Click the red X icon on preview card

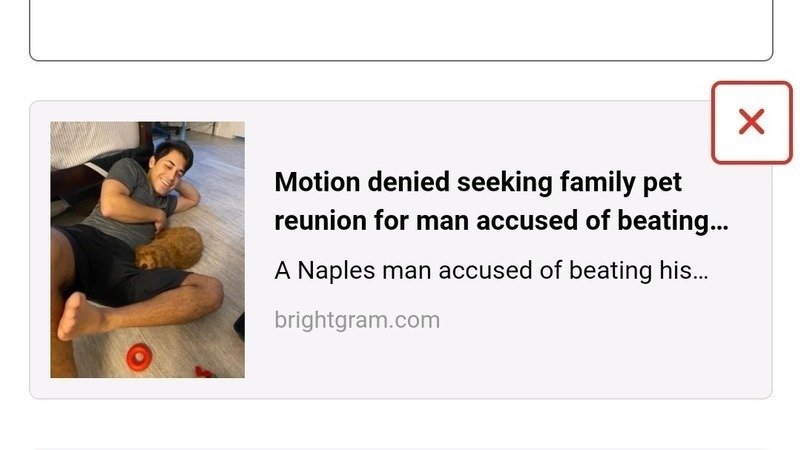click(751, 122)
